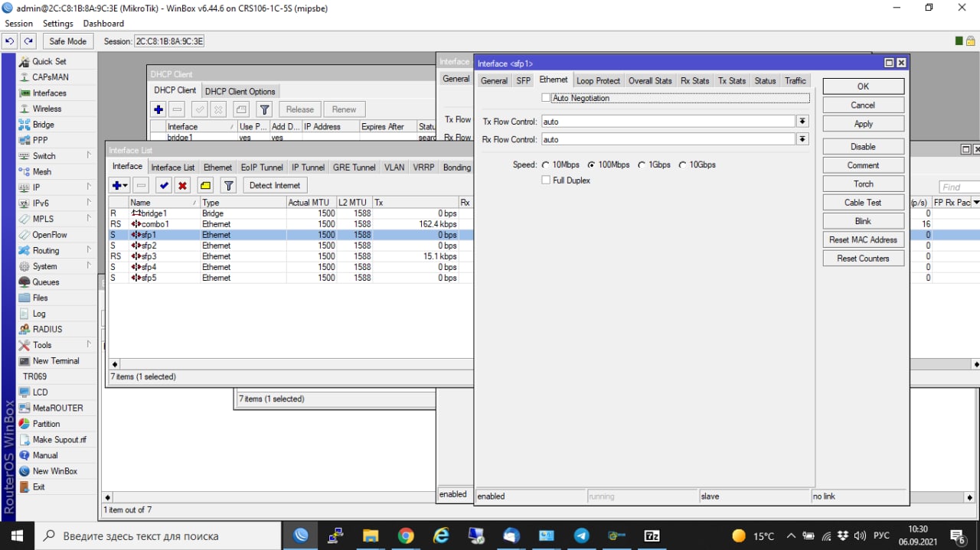Open Files in the sidebar
980x550 pixels.
pos(40,298)
